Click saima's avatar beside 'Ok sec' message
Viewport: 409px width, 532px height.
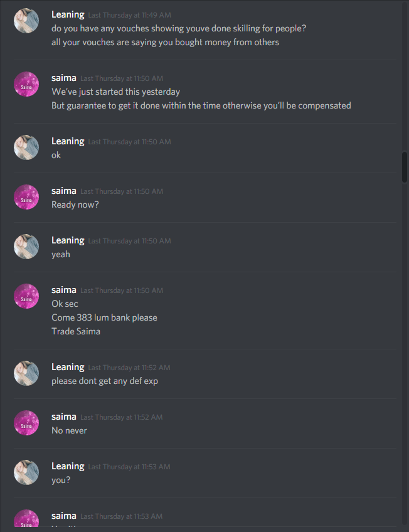[26, 296]
